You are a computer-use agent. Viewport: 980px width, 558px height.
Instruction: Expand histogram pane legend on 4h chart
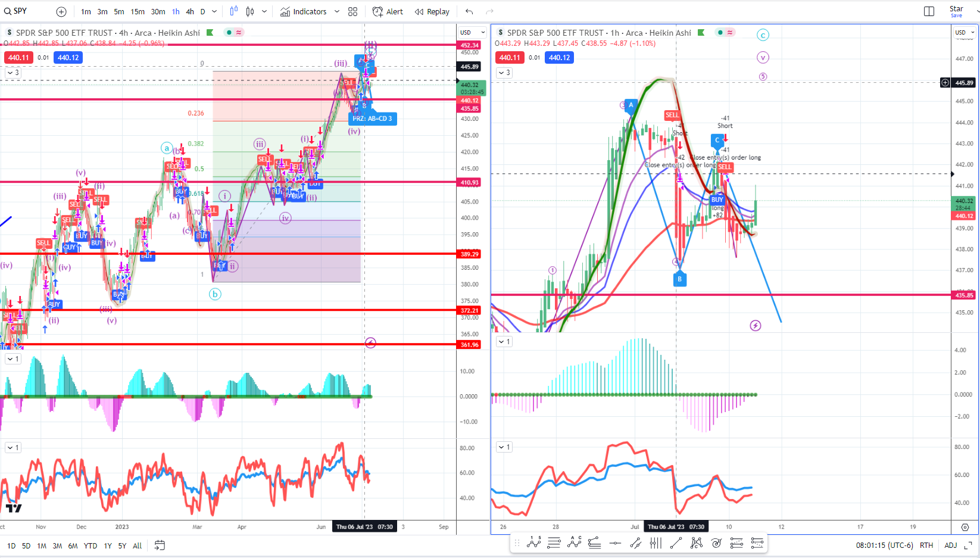(13, 359)
